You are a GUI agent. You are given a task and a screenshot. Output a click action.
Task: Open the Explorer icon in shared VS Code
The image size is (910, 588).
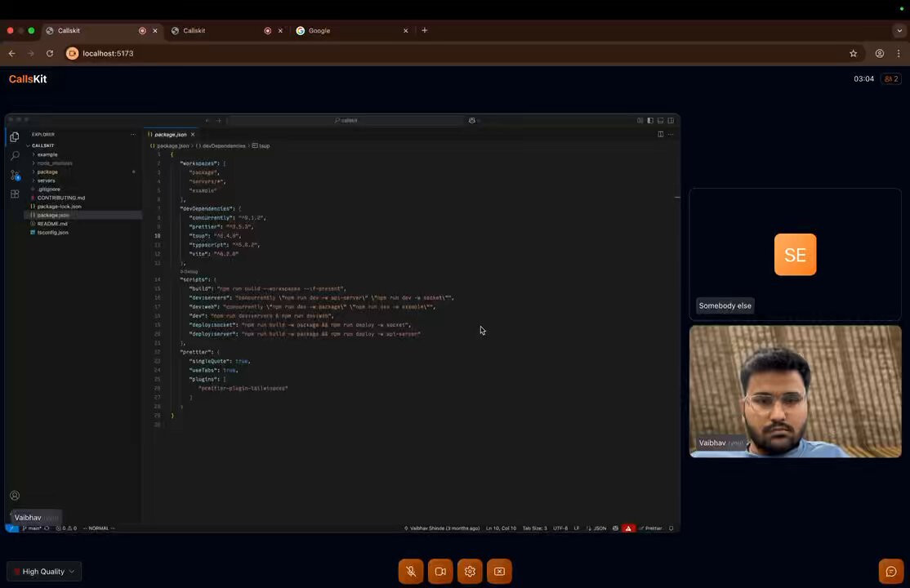tap(15, 137)
